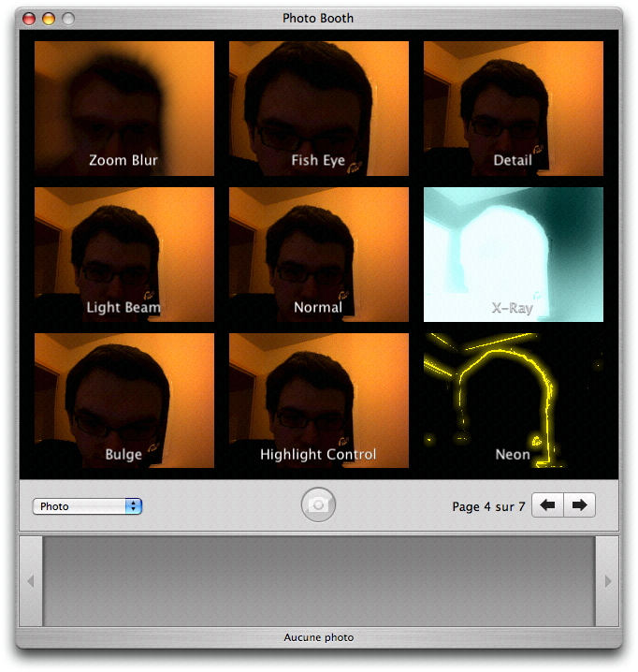Select the Normal effect preview

319,255
